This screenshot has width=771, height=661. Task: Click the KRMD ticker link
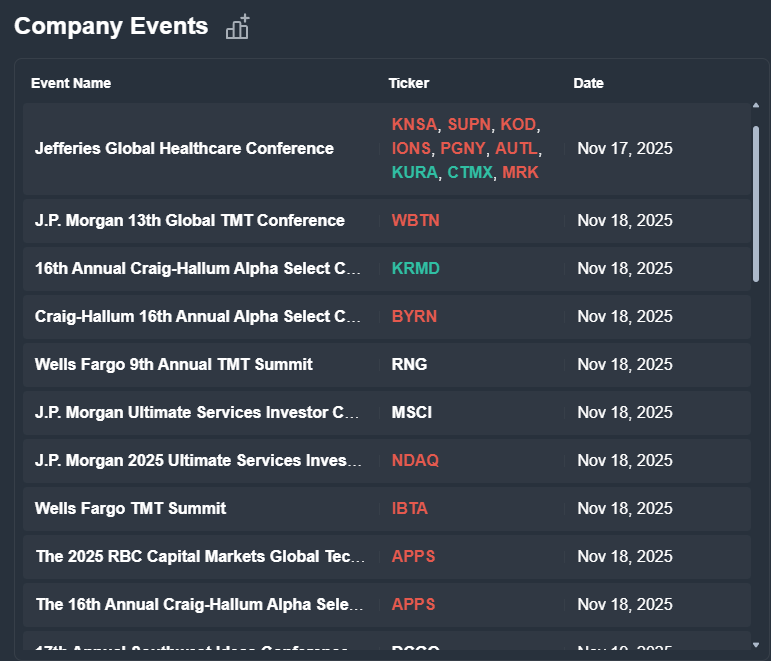(x=415, y=268)
